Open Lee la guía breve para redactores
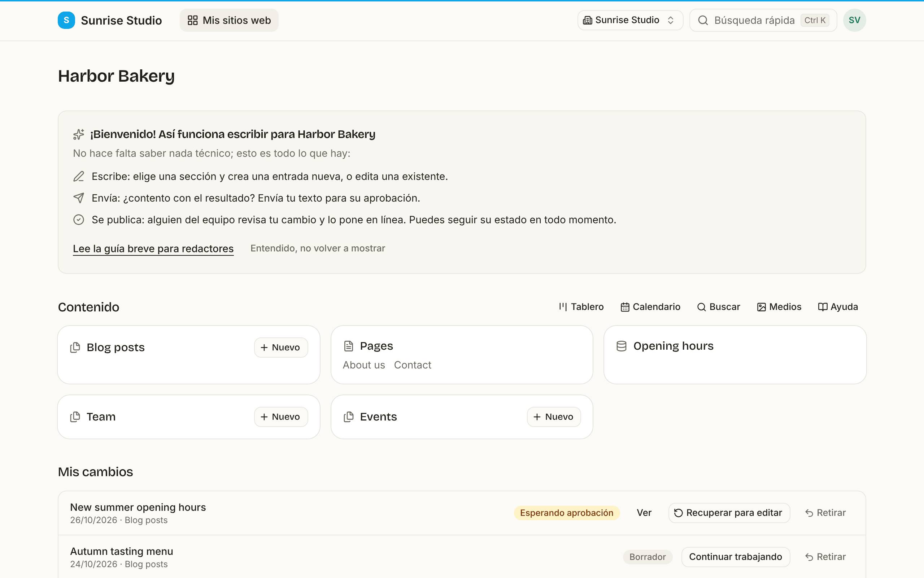 [153, 249]
